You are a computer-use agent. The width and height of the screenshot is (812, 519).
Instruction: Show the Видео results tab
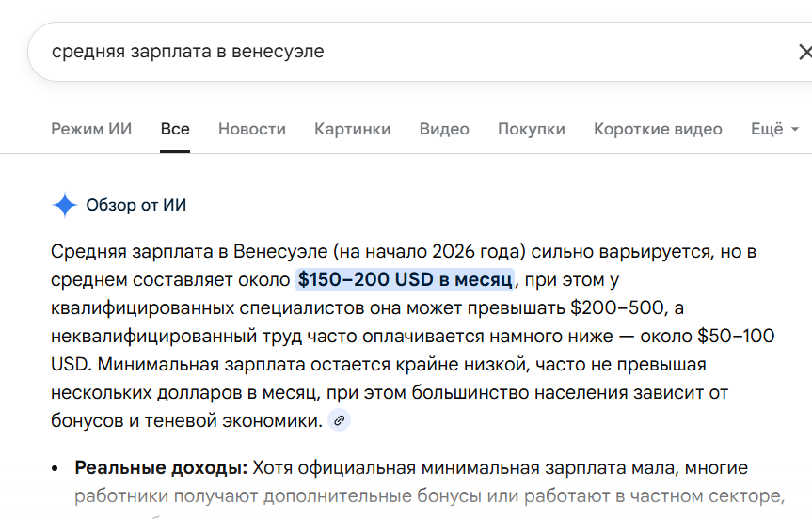[x=444, y=129]
